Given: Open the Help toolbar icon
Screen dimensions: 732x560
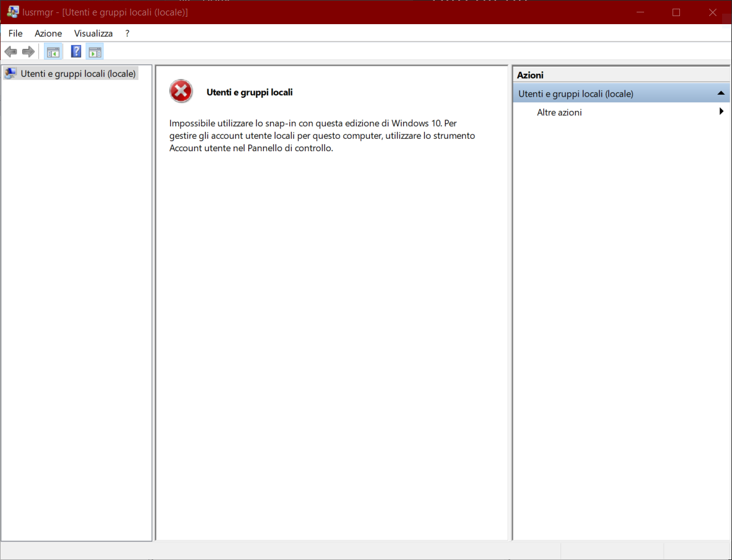Looking at the screenshot, I should coord(76,52).
